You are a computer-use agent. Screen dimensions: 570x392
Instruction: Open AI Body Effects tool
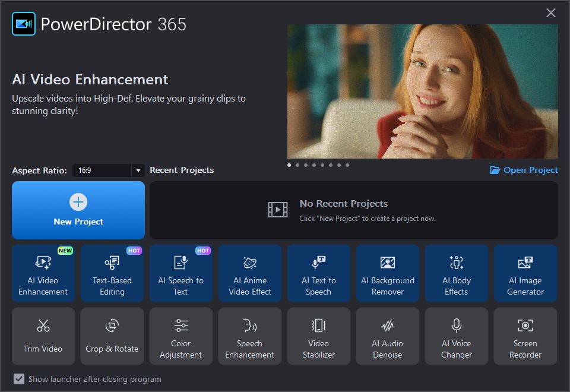tap(456, 273)
